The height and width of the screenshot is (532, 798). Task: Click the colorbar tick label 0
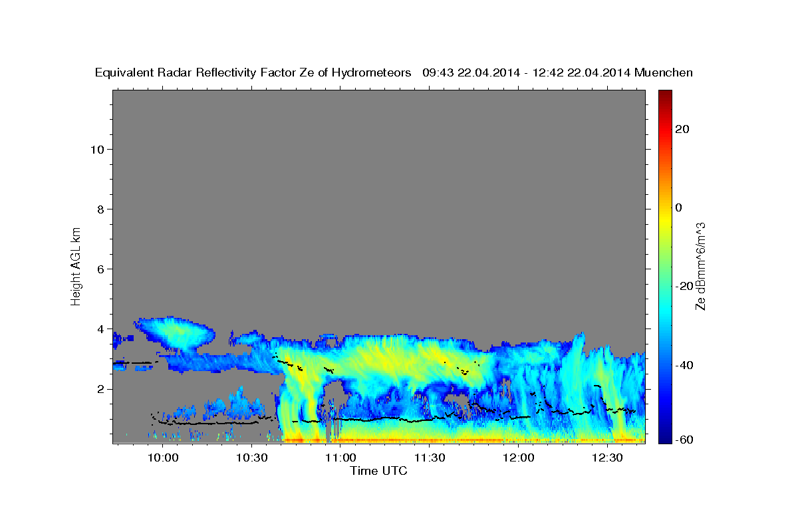click(x=678, y=207)
